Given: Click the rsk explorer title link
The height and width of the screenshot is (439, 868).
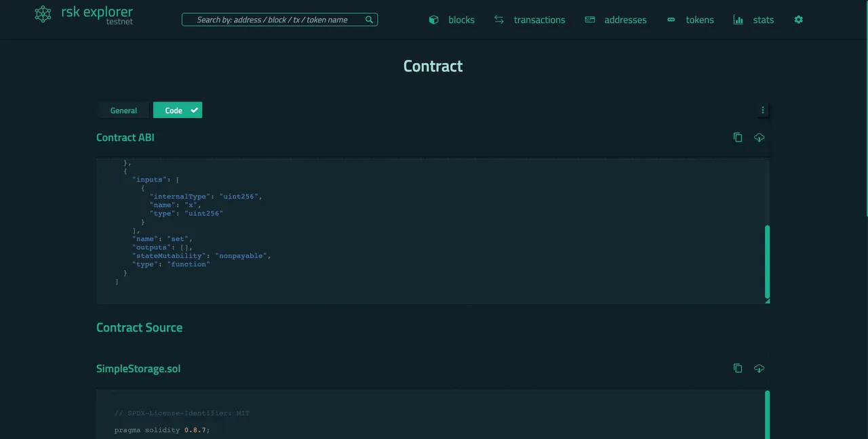Looking at the screenshot, I should pyautogui.click(x=97, y=12).
